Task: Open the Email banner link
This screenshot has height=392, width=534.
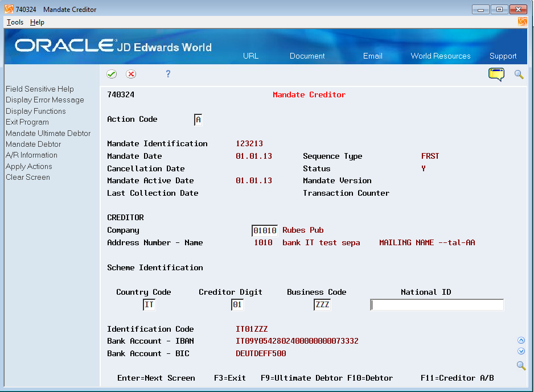Action: tap(372, 56)
